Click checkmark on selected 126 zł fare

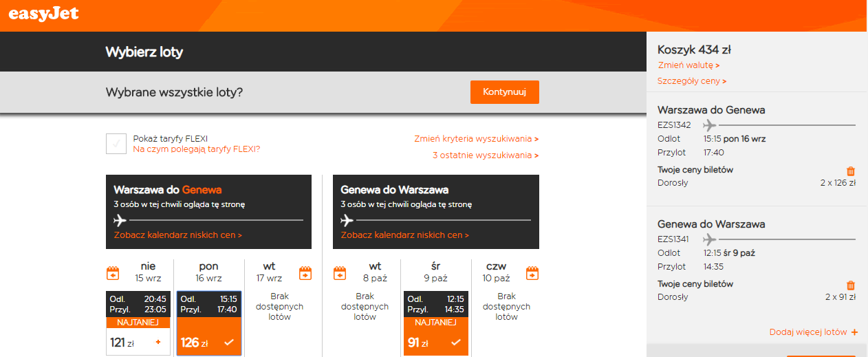click(x=229, y=342)
